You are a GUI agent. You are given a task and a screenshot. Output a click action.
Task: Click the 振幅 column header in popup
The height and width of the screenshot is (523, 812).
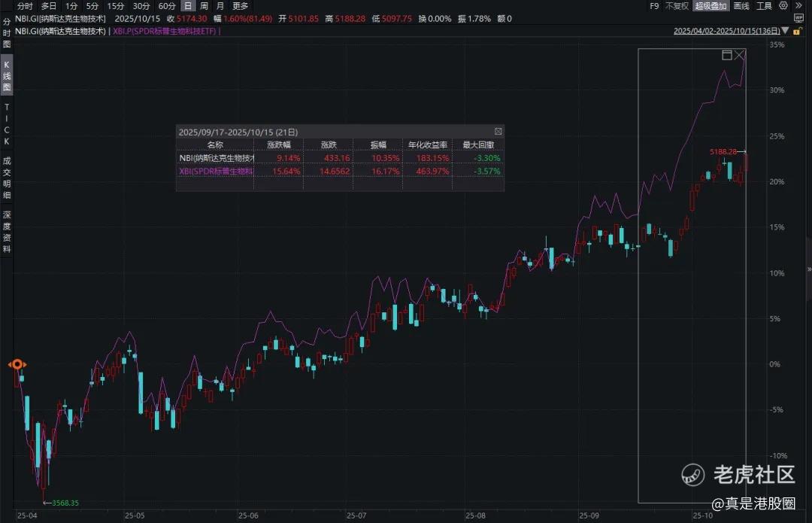point(378,144)
